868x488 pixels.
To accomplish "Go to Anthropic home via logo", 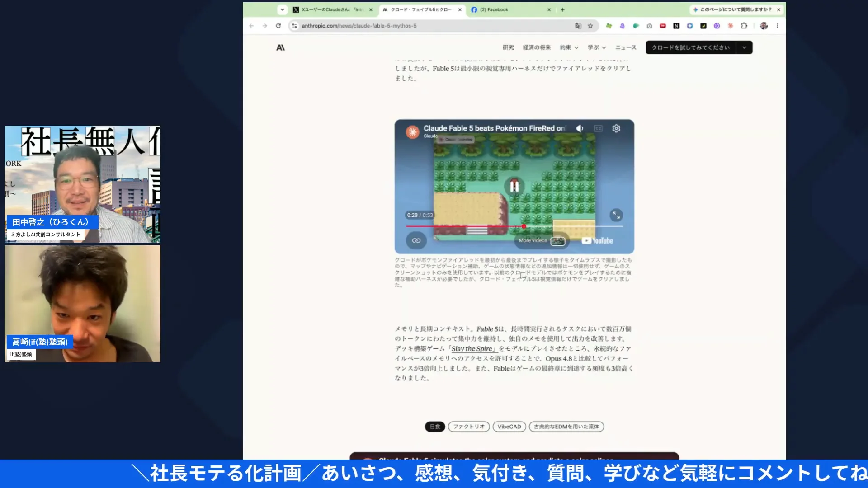I will tap(280, 47).
